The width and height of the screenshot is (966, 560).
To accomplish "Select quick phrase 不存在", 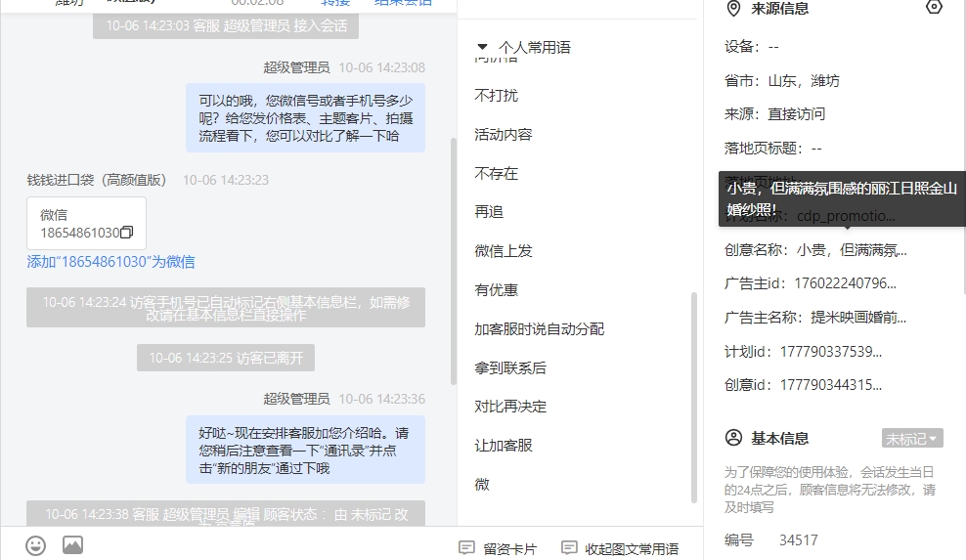I will pos(496,173).
